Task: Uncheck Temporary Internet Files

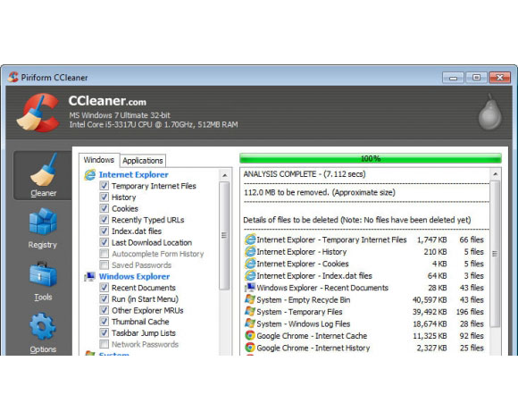Action: 104,186
